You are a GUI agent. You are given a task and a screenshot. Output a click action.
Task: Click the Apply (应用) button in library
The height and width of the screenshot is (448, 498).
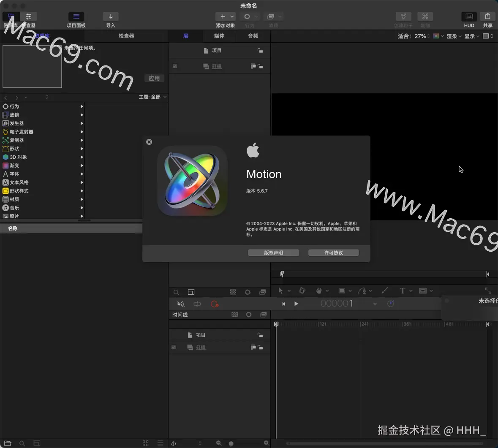[x=154, y=78]
